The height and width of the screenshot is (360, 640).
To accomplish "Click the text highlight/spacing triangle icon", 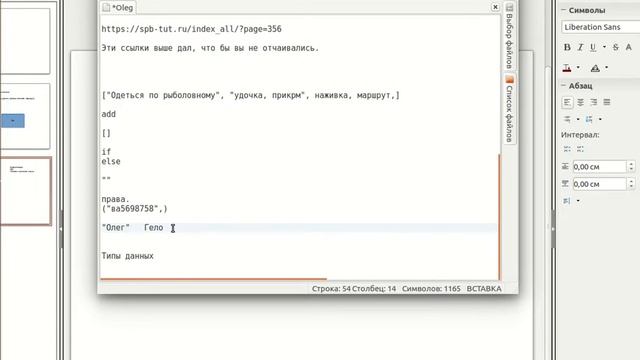I will [595, 68].
